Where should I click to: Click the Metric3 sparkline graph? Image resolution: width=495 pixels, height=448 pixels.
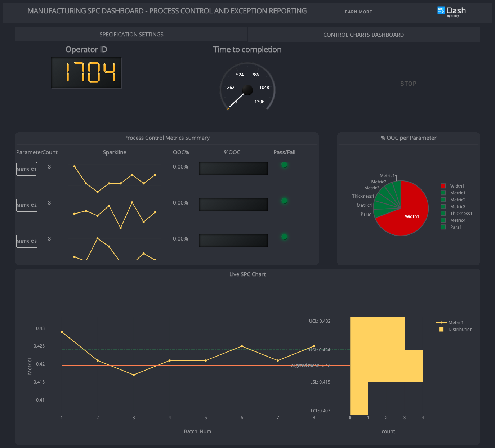(x=115, y=248)
